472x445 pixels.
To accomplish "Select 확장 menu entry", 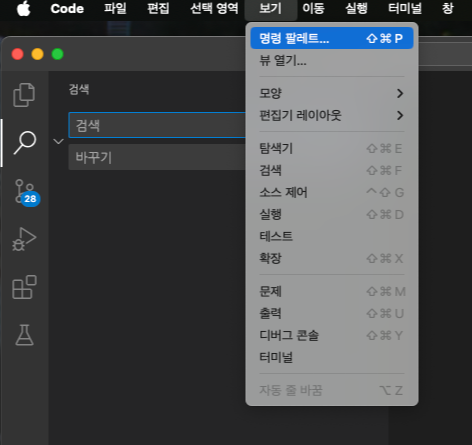I will 332,258.
